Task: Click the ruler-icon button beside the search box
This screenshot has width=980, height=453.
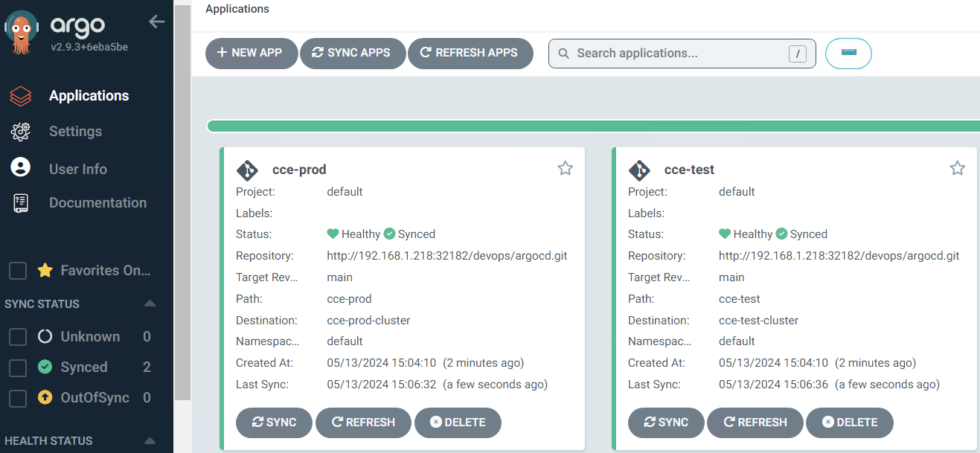Action: [849, 54]
